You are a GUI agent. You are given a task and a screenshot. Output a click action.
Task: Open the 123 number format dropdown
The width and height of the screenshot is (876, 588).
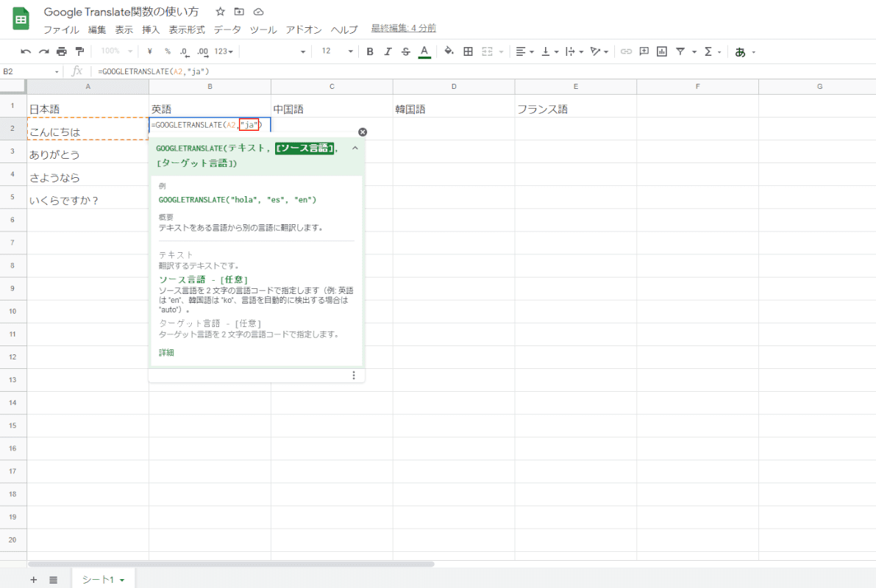coord(224,51)
